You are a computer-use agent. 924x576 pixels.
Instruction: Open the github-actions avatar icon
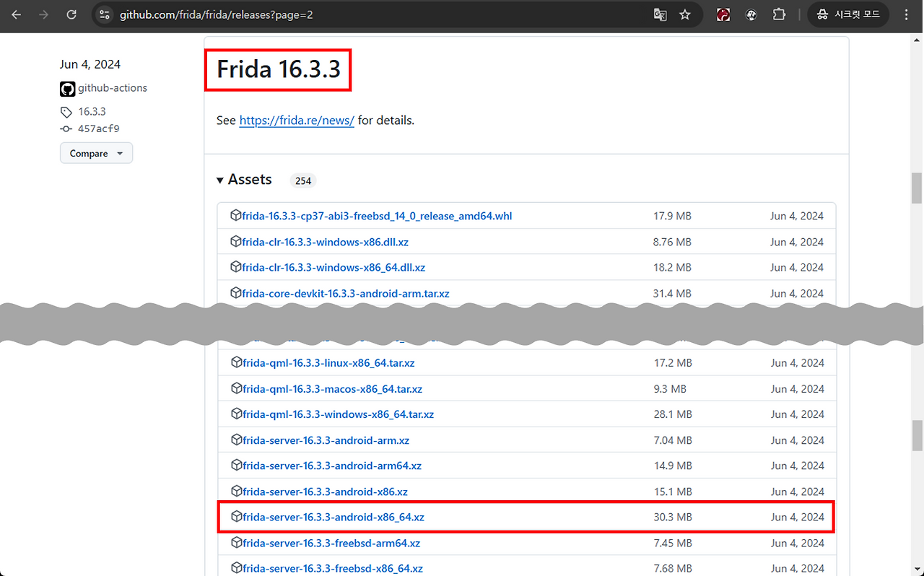tap(67, 89)
